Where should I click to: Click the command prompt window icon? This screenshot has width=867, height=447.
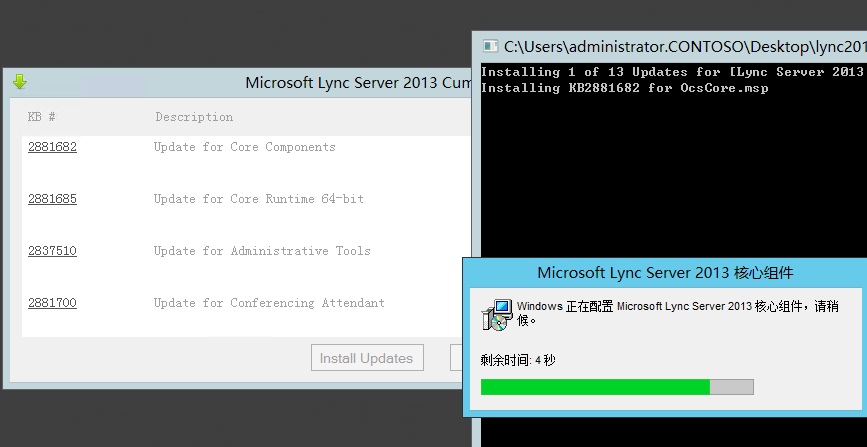490,46
